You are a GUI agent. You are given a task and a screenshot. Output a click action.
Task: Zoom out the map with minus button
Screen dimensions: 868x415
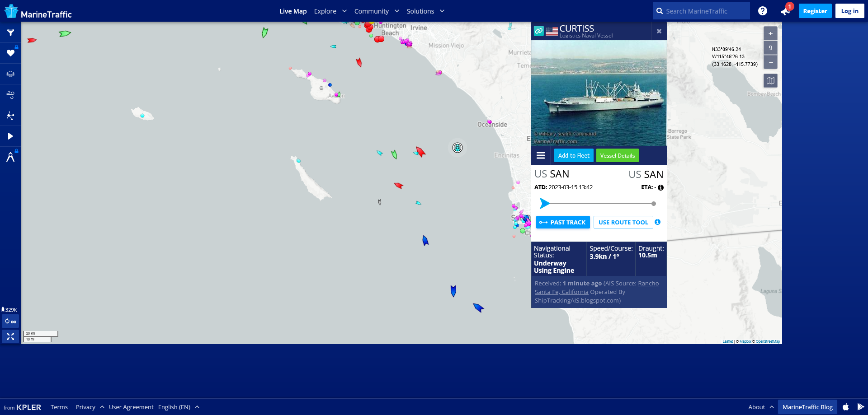tap(770, 62)
